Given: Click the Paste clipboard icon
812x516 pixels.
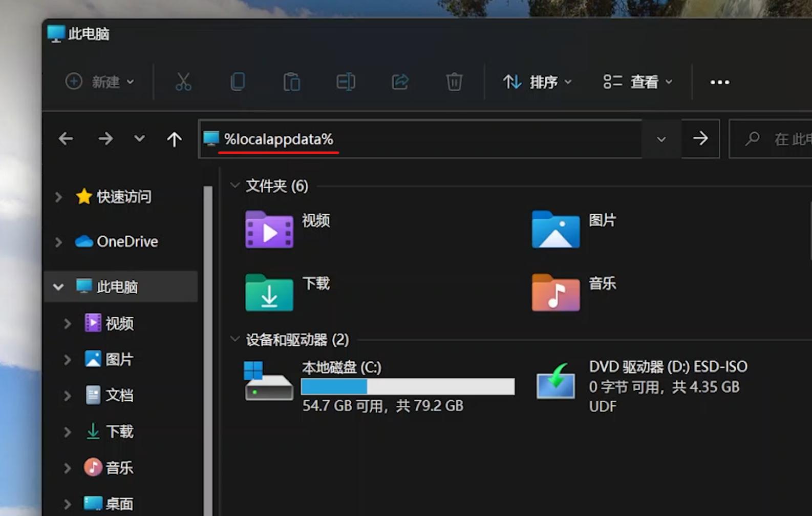Looking at the screenshot, I should click(292, 81).
